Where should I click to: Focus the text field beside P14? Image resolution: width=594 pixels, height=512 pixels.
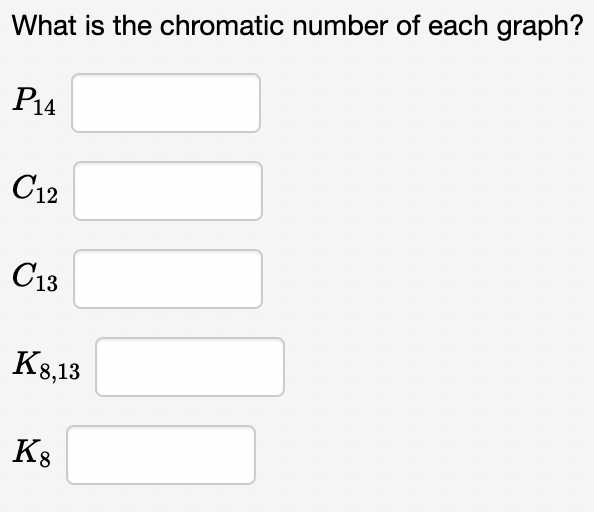166,103
